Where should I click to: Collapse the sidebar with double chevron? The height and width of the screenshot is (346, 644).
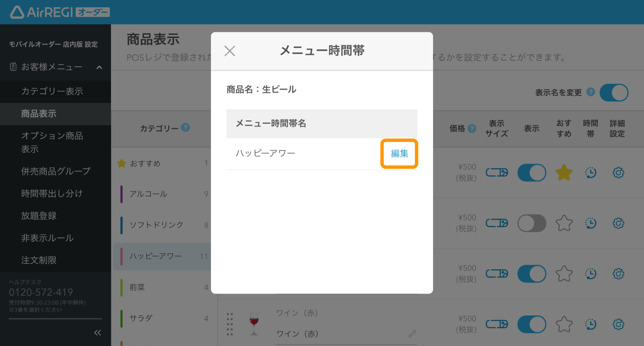pos(98,333)
